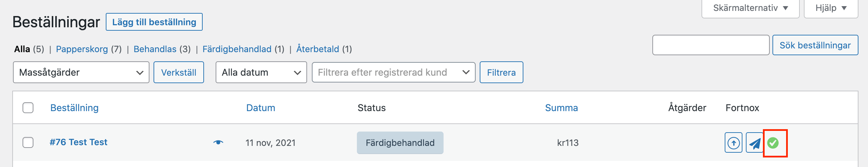Tick the select-all orders checkbox

28,108
